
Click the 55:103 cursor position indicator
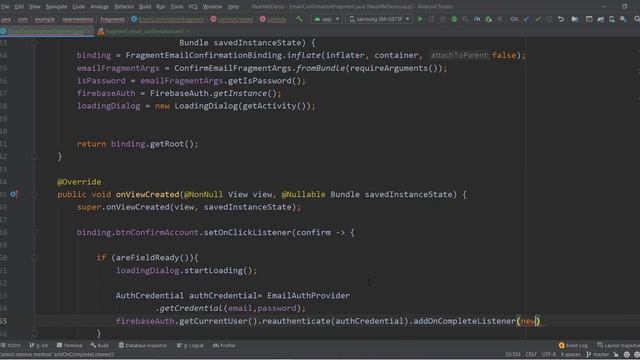pos(513,354)
